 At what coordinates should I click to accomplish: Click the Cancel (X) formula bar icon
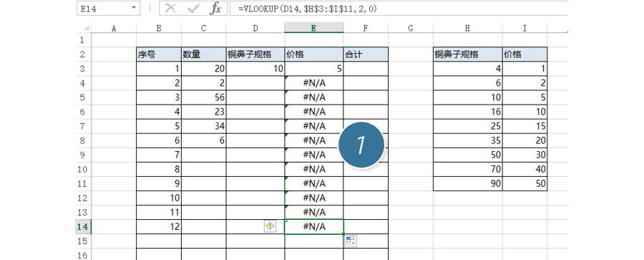[170, 9]
